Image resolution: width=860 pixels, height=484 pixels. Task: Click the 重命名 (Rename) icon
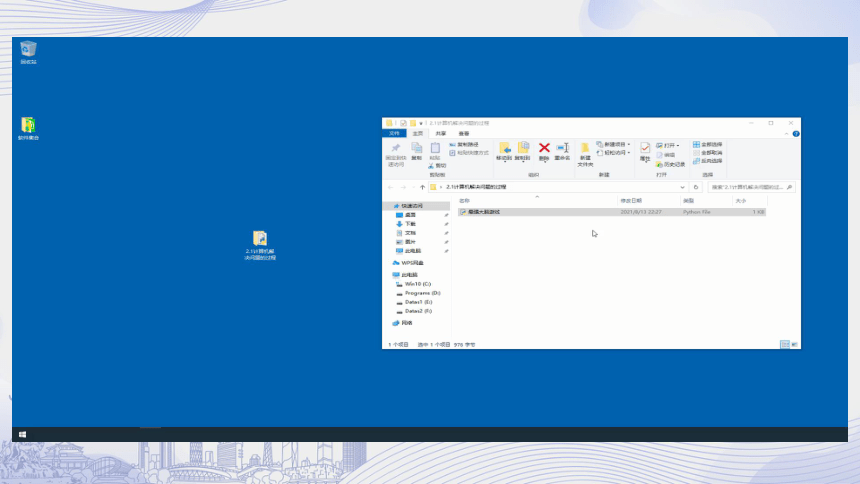562,148
